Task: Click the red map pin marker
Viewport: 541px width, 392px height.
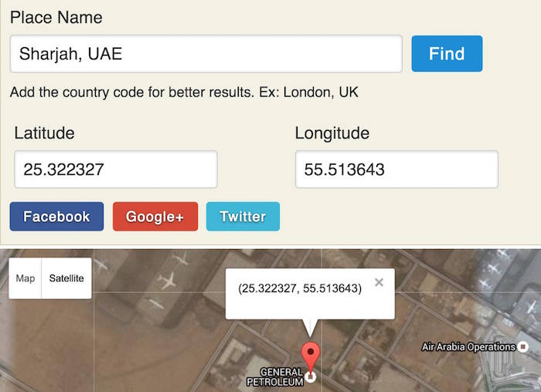Action: tap(311, 355)
